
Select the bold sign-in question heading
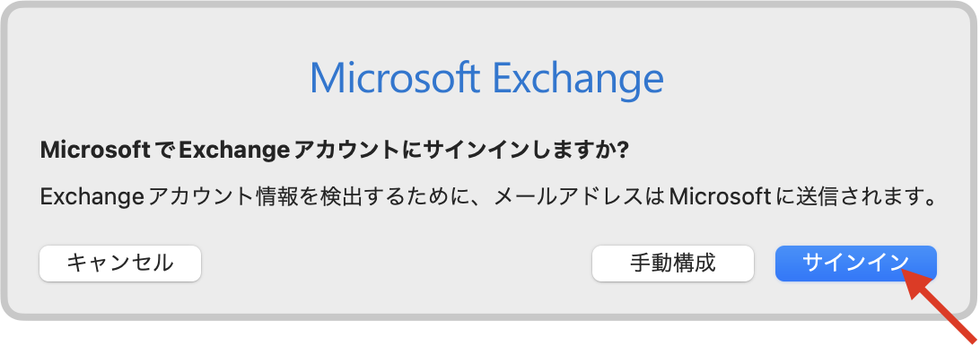tap(334, 151)
